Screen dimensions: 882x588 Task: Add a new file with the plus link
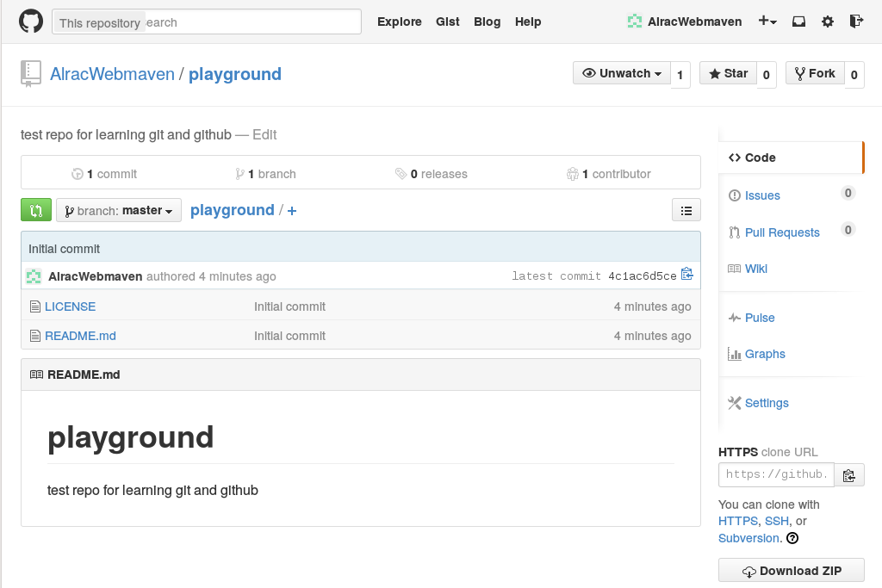pos(292,211)
